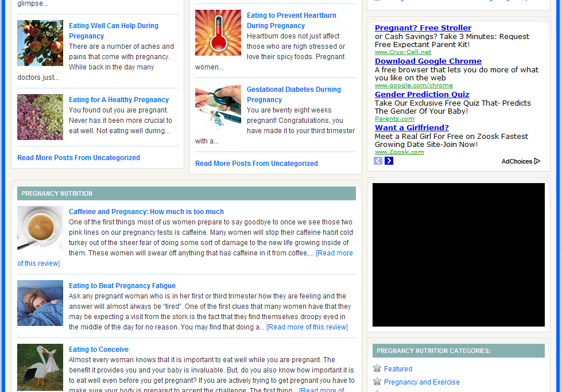Select the Featured category link

coord(398,368)
